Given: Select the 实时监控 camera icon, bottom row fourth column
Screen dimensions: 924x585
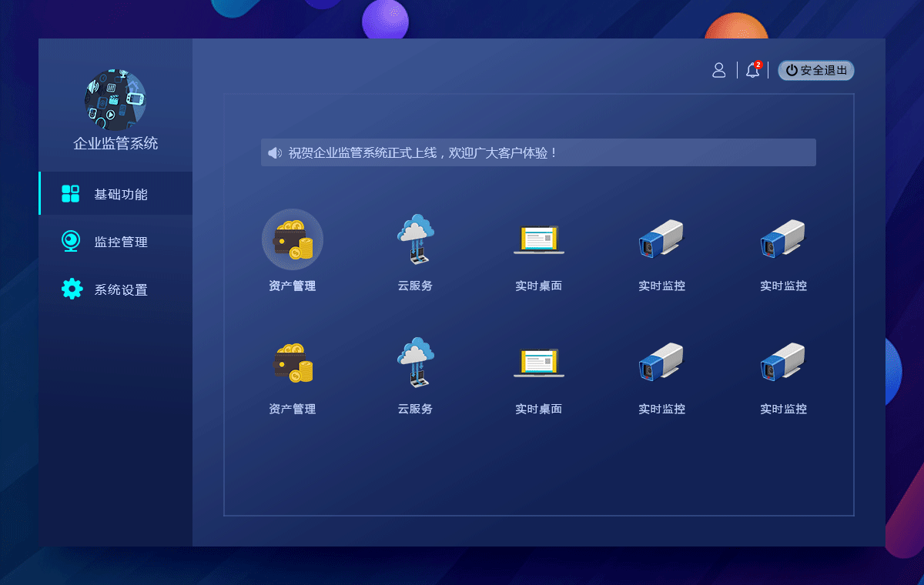Looking at the screenshot, I should pos(661,362).
